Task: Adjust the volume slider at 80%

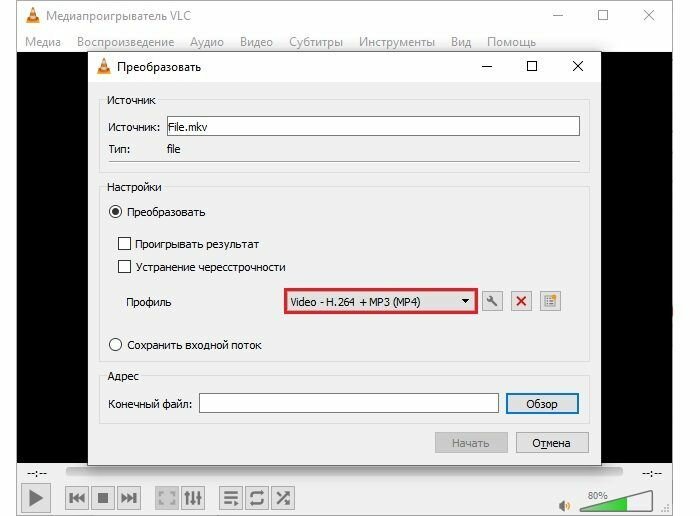Action: (616, 501)
